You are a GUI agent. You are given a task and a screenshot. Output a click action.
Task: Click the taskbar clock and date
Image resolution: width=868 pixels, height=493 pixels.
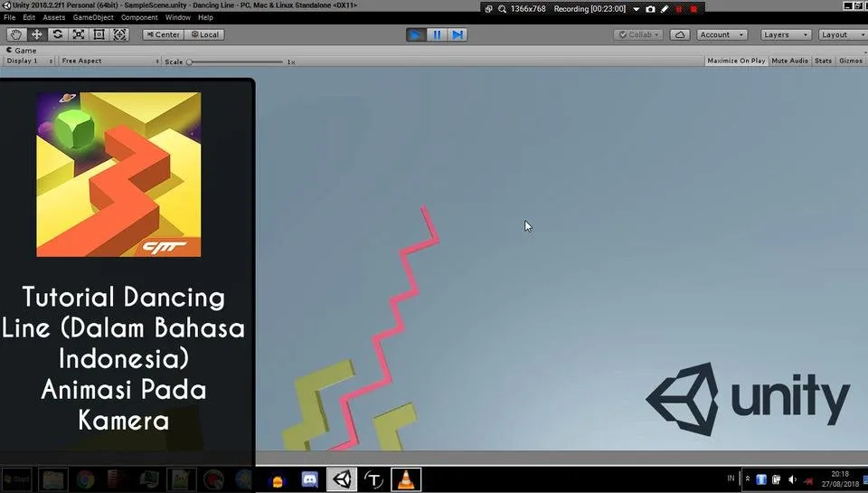(840, 479)
